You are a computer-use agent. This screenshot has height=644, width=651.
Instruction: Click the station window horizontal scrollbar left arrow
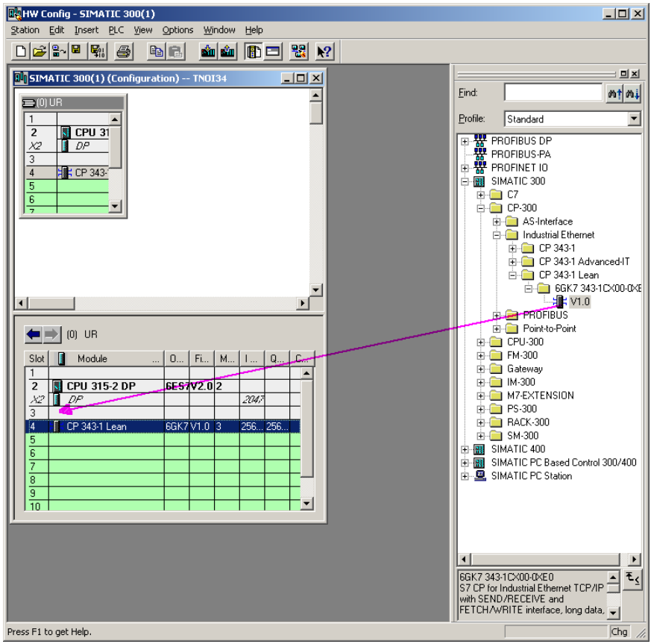22,303
